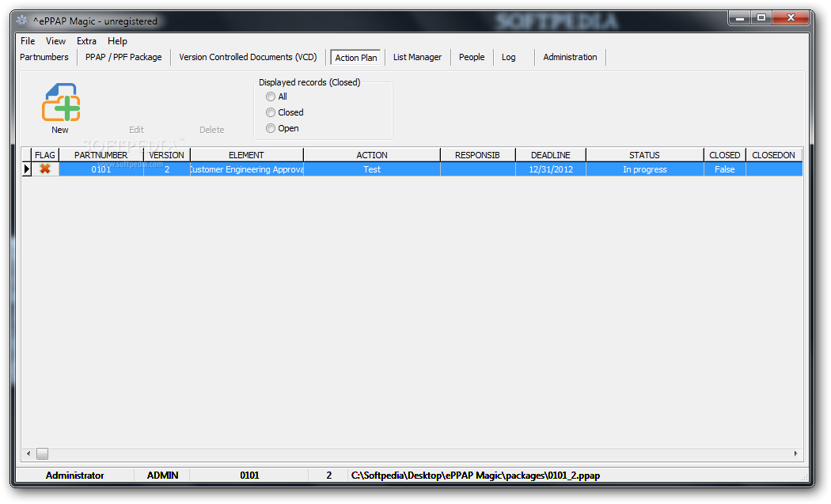Select the partnumber cell 0101
Screen dimensions: 831x504
coord(101,169)
